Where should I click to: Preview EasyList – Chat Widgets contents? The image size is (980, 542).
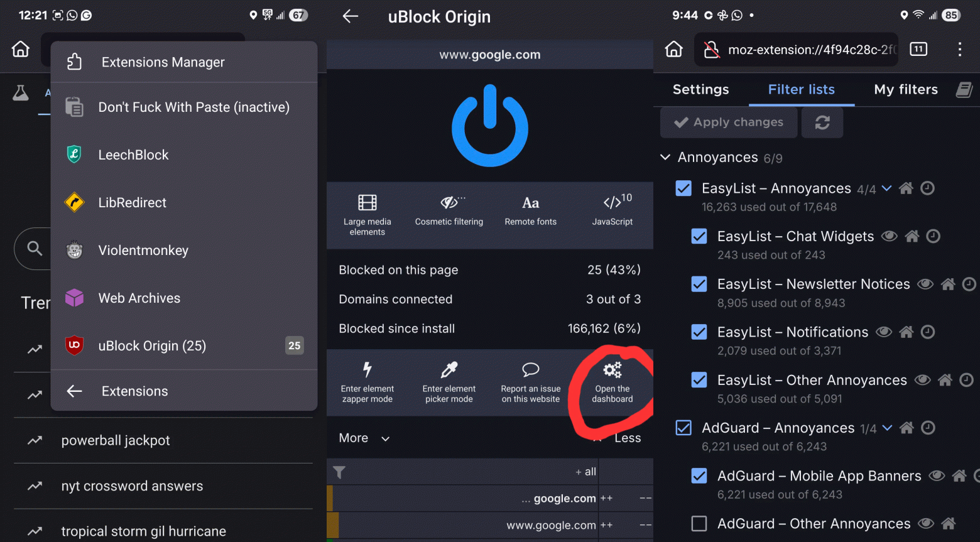(x=890, y=236)
